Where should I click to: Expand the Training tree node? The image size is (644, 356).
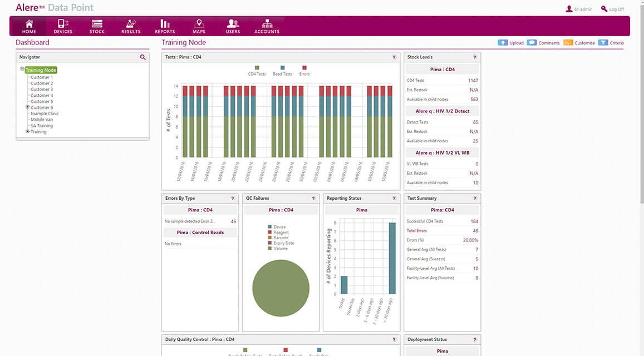27,131
